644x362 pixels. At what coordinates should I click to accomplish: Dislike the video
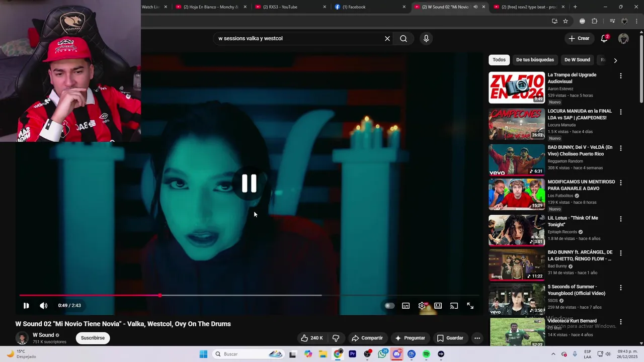coord(336,338)
